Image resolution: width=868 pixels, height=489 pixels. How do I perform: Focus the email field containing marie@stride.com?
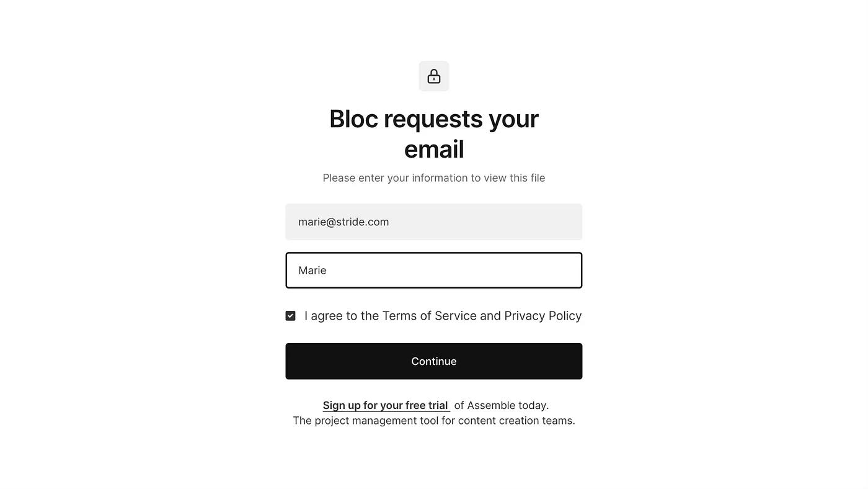tap(434, 222)
